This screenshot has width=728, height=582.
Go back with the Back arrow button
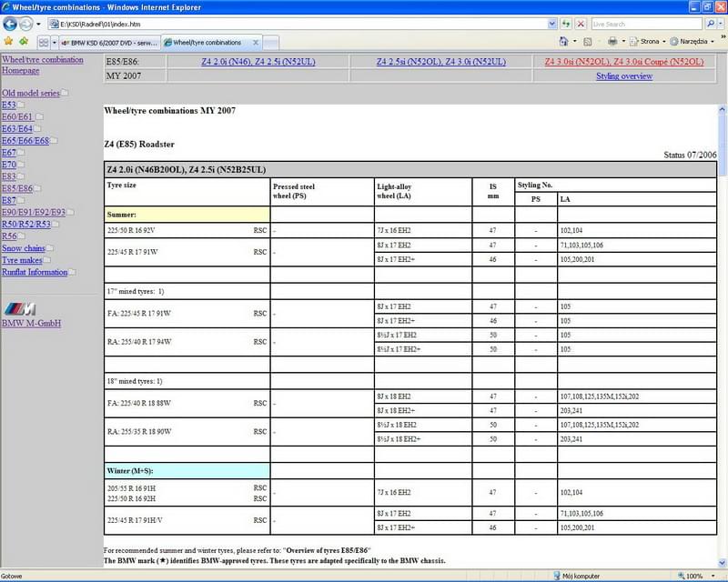tap(10, 24)
